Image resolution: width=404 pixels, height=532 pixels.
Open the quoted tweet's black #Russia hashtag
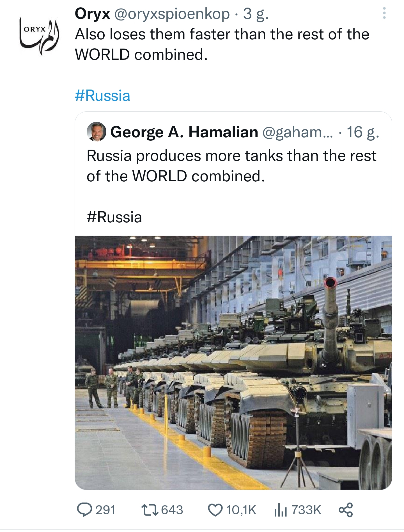tap(114, 217)
